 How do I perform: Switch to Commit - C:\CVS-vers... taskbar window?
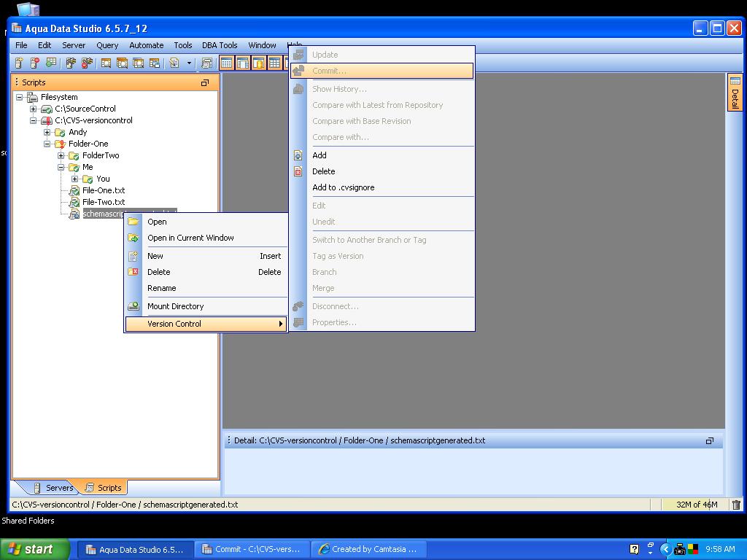(252, 549)
